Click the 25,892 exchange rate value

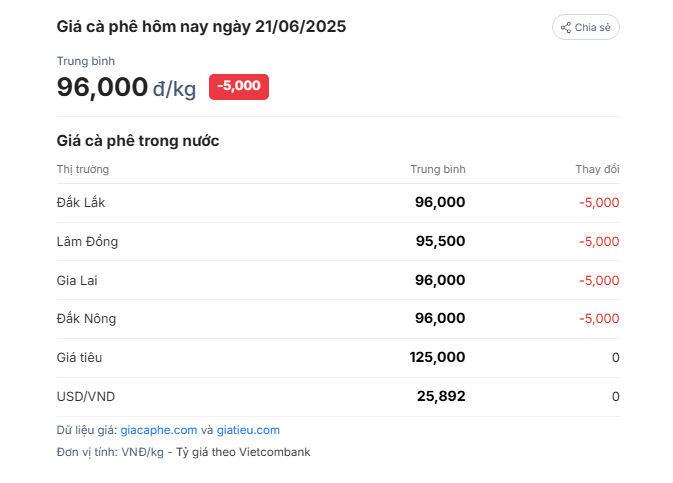click(x=441, y=396)
